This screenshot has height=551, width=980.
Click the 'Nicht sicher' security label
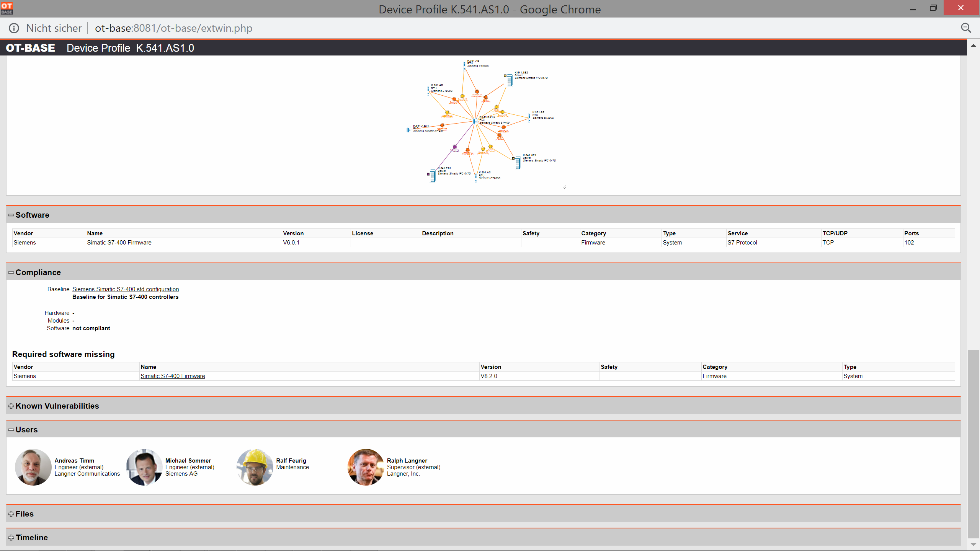(54, 28)
